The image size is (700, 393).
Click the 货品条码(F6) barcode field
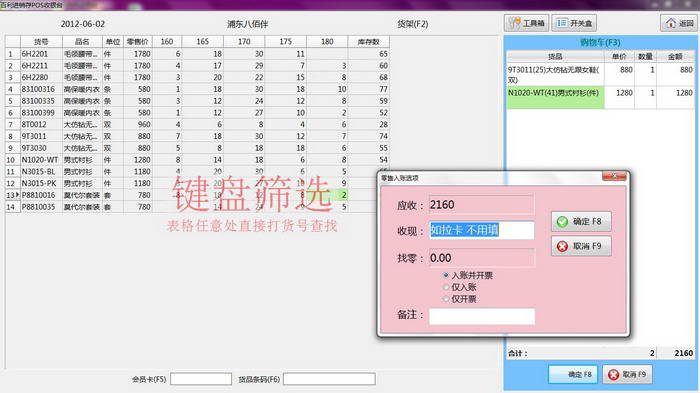329,379
